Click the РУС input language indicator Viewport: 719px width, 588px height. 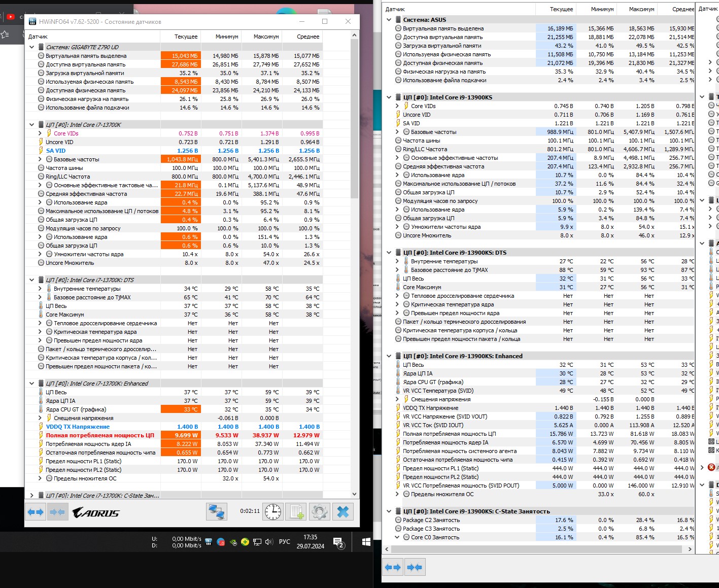(x=285, y=542)
